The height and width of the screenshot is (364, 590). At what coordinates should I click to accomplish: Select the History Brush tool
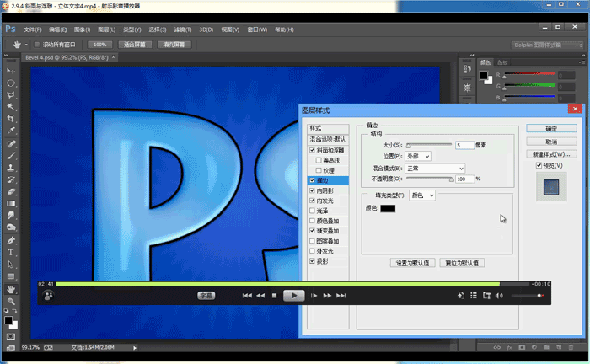click(10, 179)
